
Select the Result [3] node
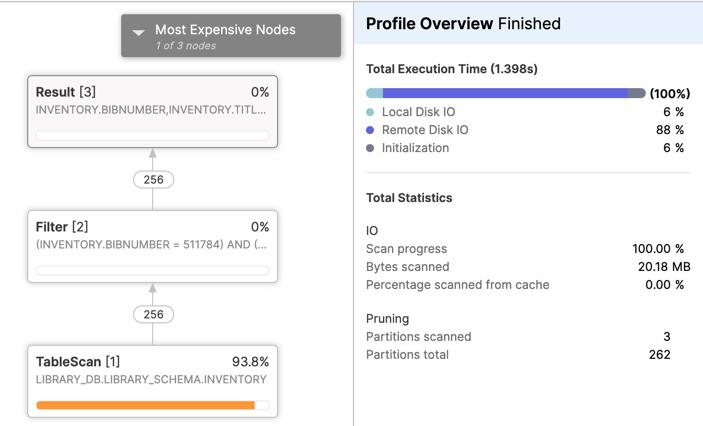pyautogui.click(x=152, y=112)
